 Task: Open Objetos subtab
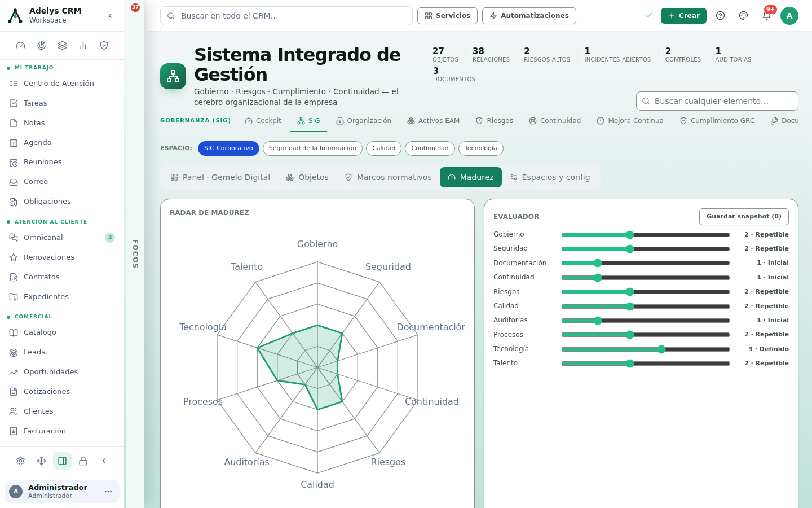[307, 177]
